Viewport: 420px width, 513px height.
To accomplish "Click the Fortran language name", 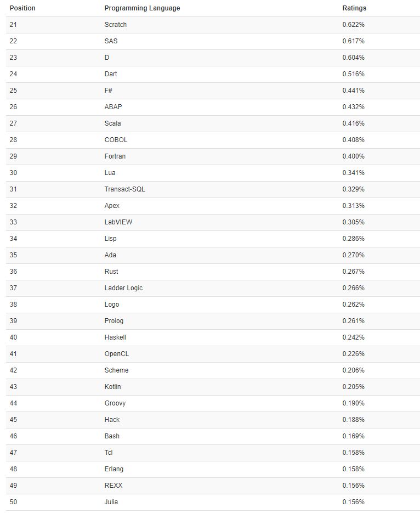I will tap(115, 156).
